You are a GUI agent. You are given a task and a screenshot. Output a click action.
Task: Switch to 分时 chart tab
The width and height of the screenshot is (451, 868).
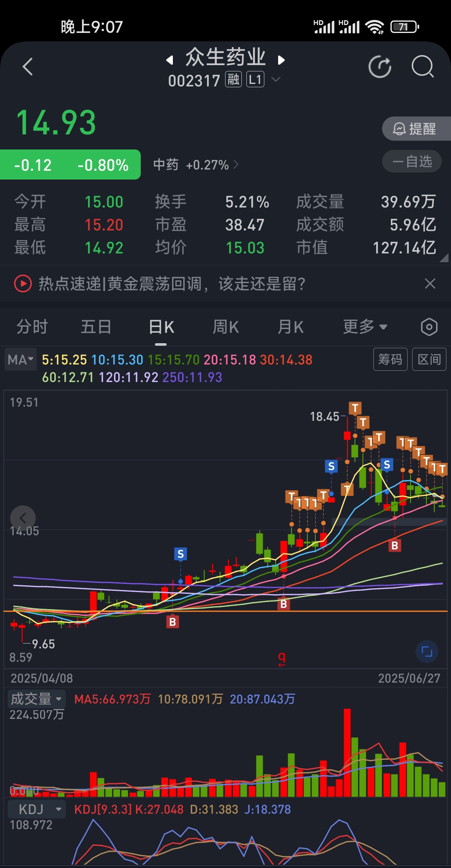[32, 326]
